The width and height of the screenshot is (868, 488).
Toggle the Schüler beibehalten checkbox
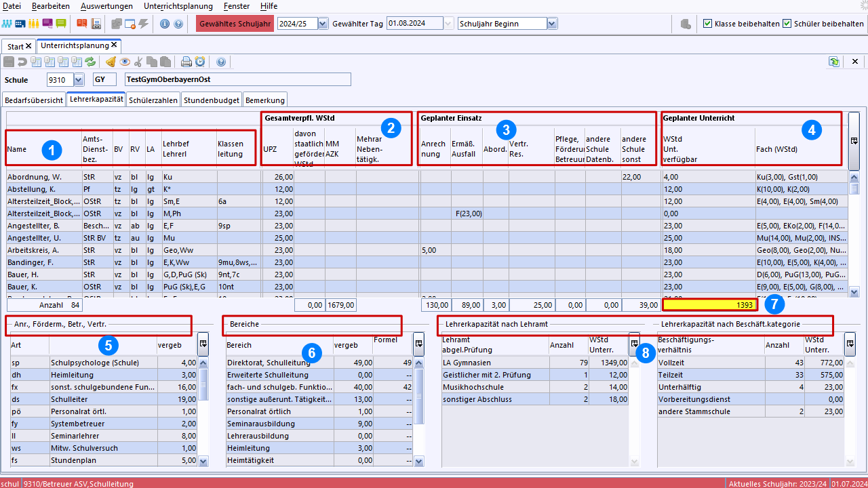[787, 23]
